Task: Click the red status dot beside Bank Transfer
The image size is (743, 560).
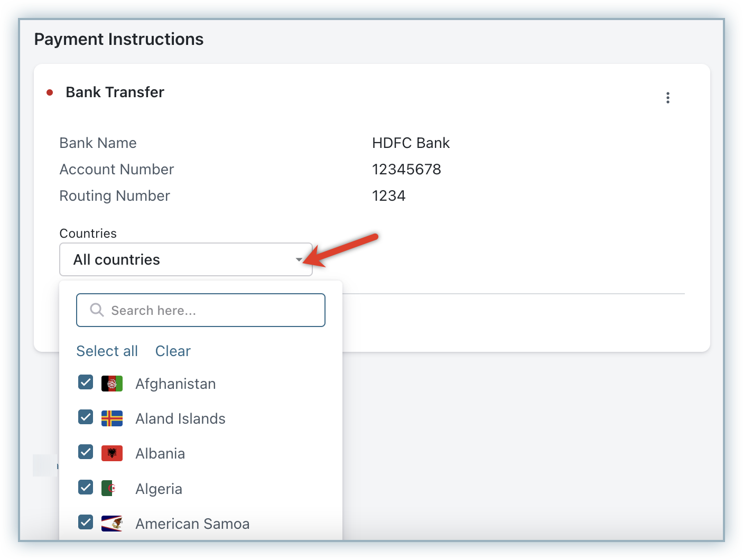Action: [50, 92]
